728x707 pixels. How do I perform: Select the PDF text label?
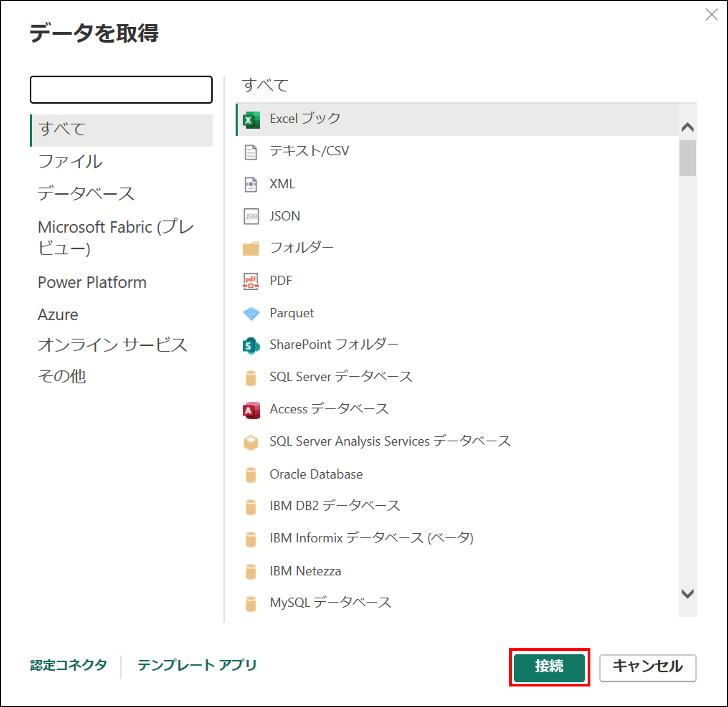(281, 281)
